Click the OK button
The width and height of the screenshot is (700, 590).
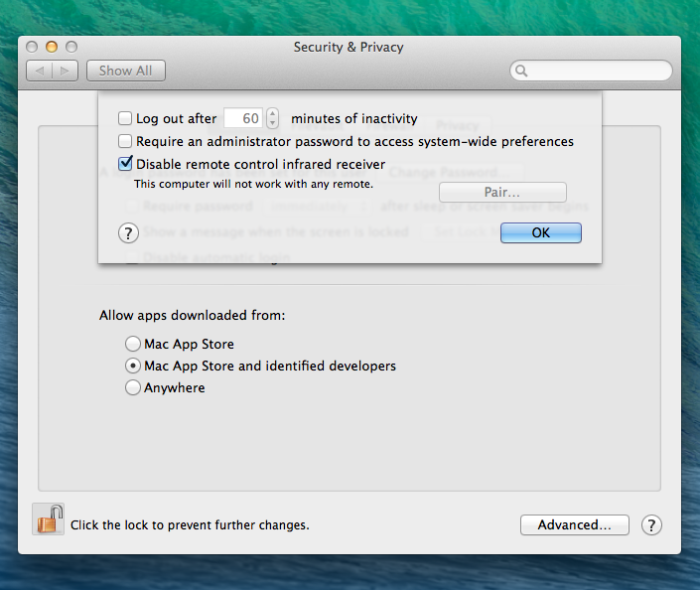pos(540,232)
